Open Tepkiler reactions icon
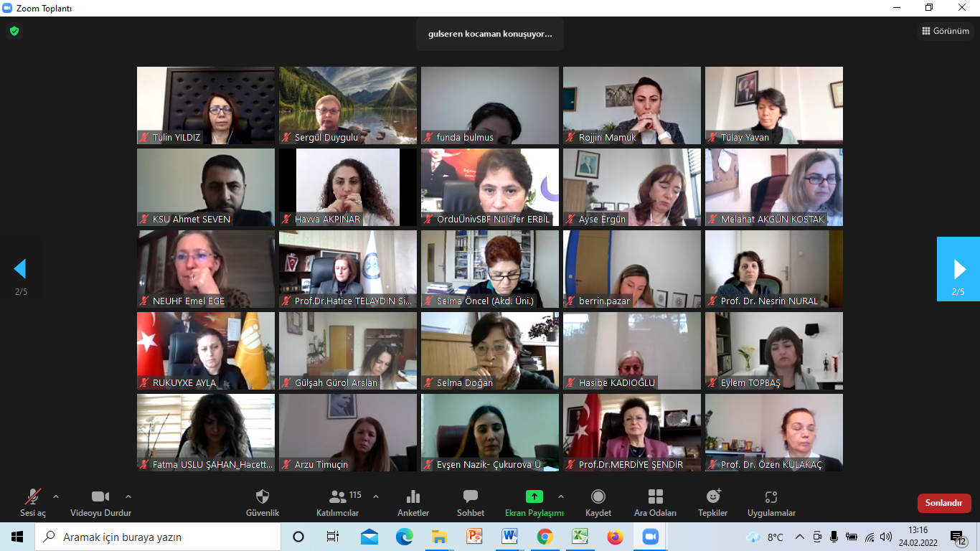Image resolution: width=980 pixels, height=551 pixels. tap(713, 497)
